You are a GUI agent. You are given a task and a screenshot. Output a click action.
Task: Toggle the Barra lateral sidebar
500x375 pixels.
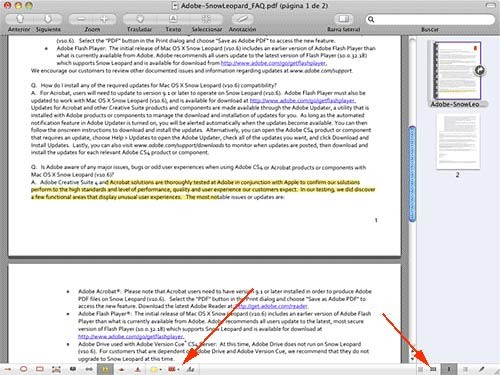point(344,19)
